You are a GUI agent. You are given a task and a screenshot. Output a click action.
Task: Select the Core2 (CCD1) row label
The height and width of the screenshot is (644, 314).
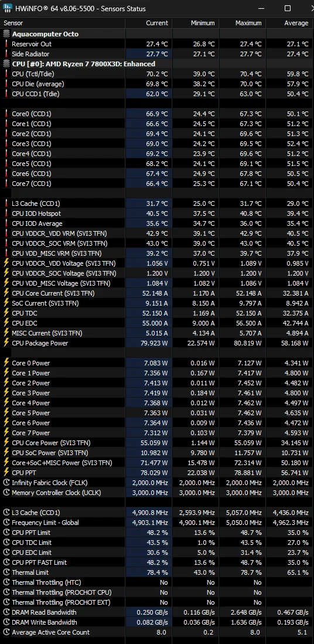pos(32,134)
